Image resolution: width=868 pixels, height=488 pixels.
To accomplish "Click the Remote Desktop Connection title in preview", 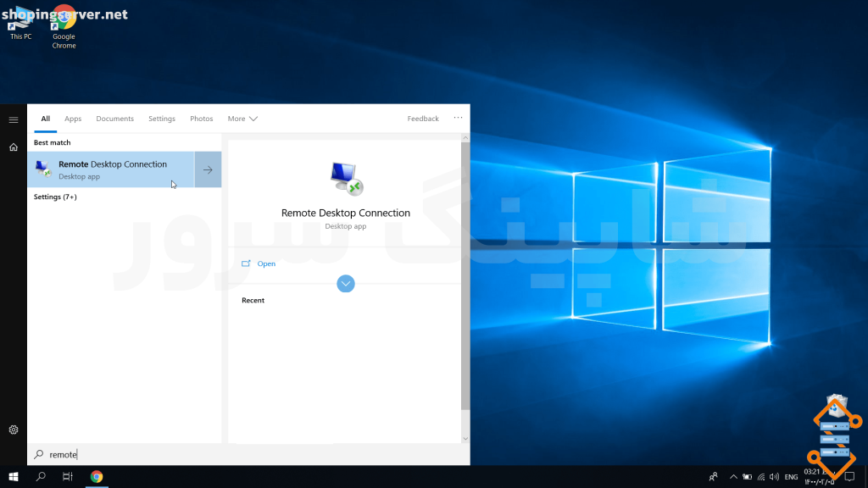I will pos(346,213).
